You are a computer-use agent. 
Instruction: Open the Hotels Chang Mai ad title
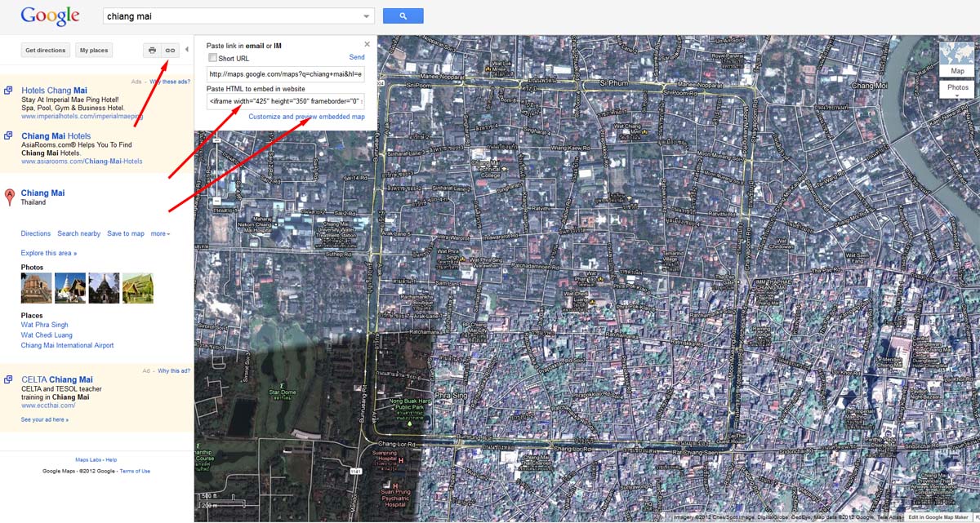click(x=54, y=91)
